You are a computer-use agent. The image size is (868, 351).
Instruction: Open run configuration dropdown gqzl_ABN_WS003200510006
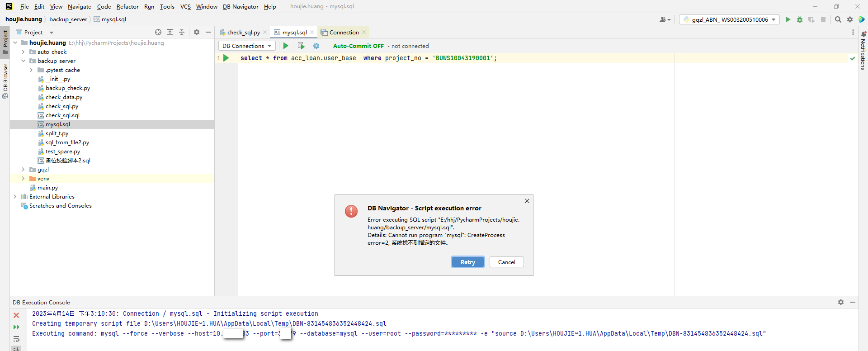(x=729, y=19)
